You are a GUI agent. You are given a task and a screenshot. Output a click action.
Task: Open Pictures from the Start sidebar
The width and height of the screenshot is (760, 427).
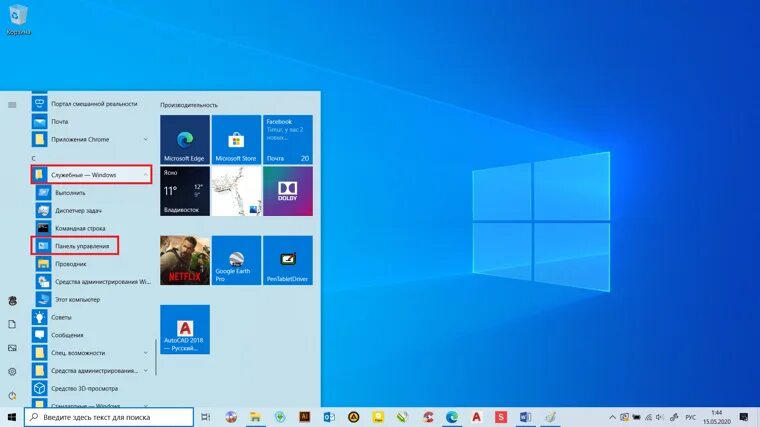click(x=12, y=348)
